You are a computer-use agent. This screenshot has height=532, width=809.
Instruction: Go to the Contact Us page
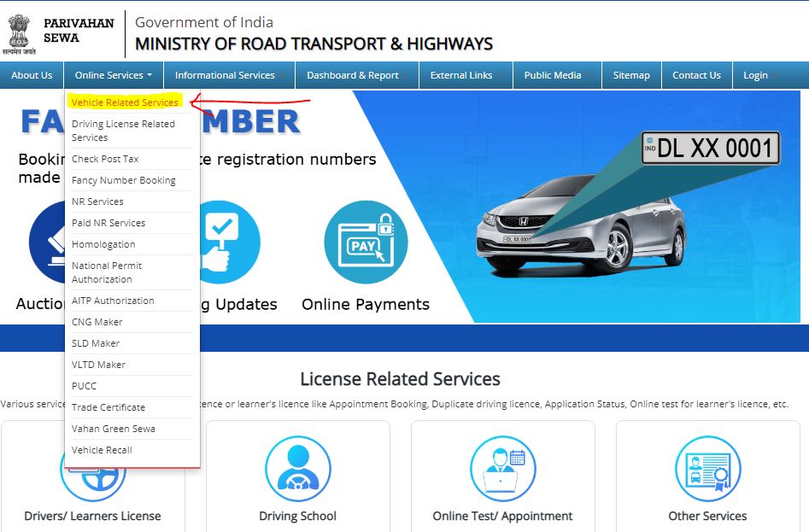(x=696, y=75)
